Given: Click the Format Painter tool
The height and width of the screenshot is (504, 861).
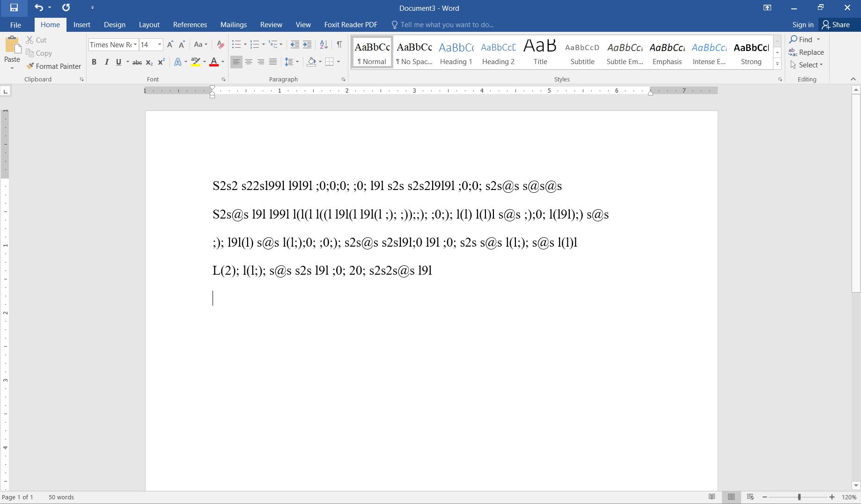Looking at the screenshot, I should pos(53,66).
